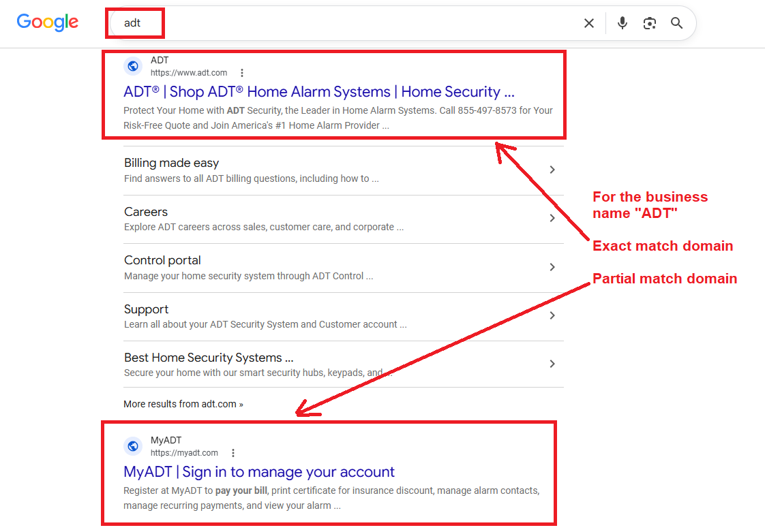Click chevron on the Control portal row

(x=552, y=267)
